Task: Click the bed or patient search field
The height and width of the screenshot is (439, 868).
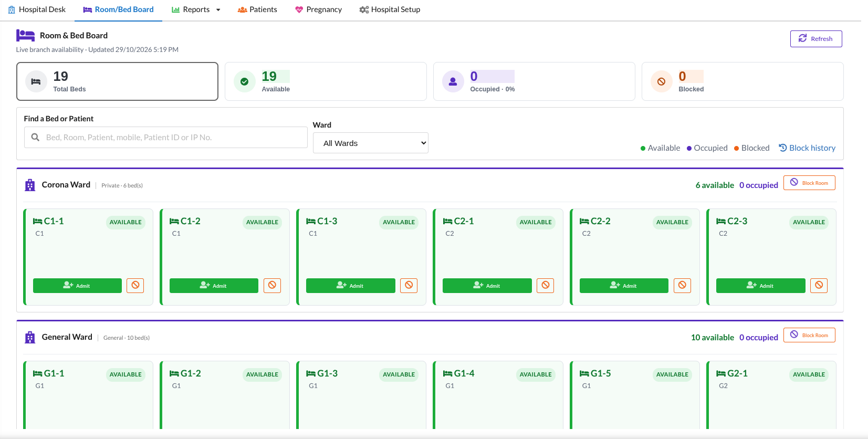Action: (166, 137)
